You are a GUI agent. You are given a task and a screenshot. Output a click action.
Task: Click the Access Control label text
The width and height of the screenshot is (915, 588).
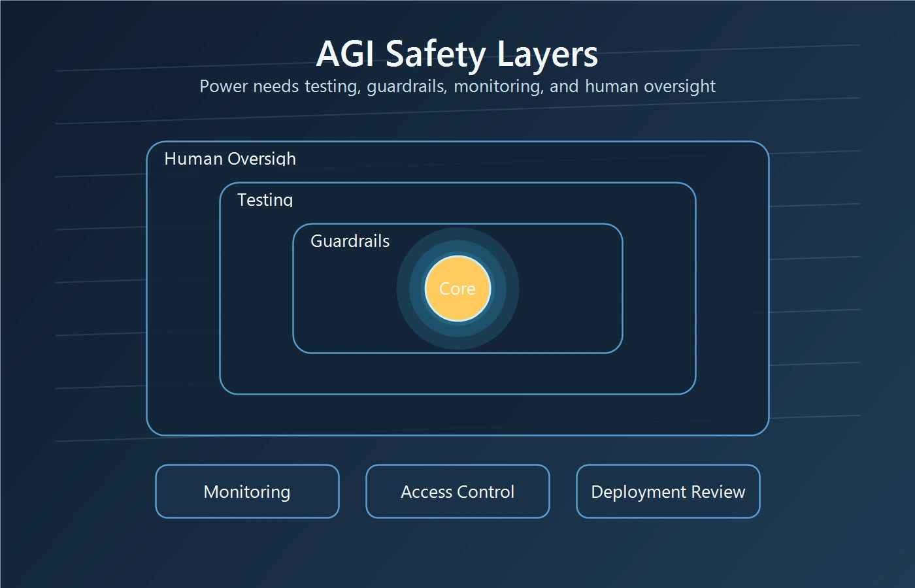457,491
